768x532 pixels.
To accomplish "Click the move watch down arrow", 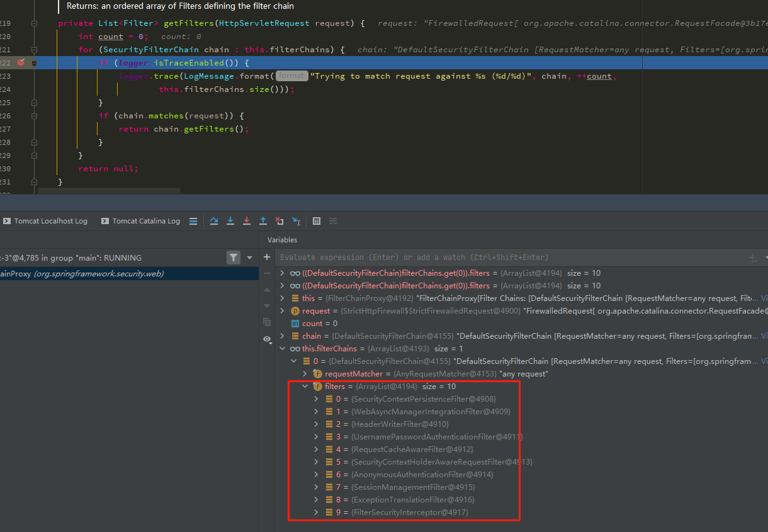I will [x=267, y=305].
